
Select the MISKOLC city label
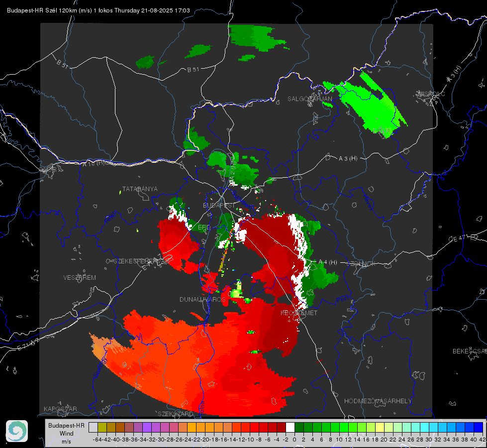click(431, 94)
